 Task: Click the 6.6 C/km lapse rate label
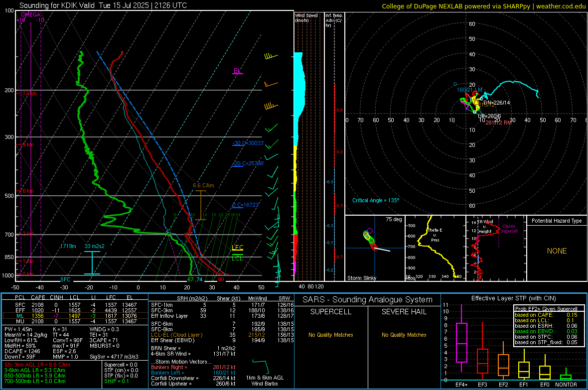click(203, 185)
